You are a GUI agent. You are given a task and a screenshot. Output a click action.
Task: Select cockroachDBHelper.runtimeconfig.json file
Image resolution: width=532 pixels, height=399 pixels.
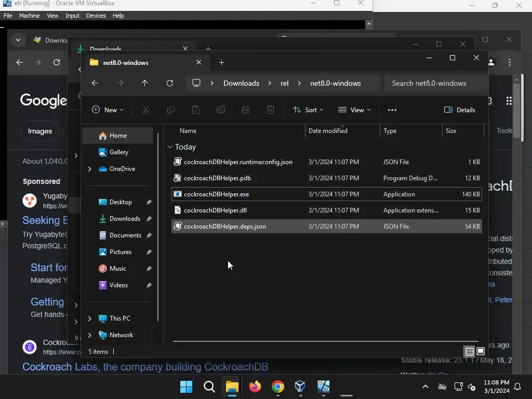coord(326,162)
